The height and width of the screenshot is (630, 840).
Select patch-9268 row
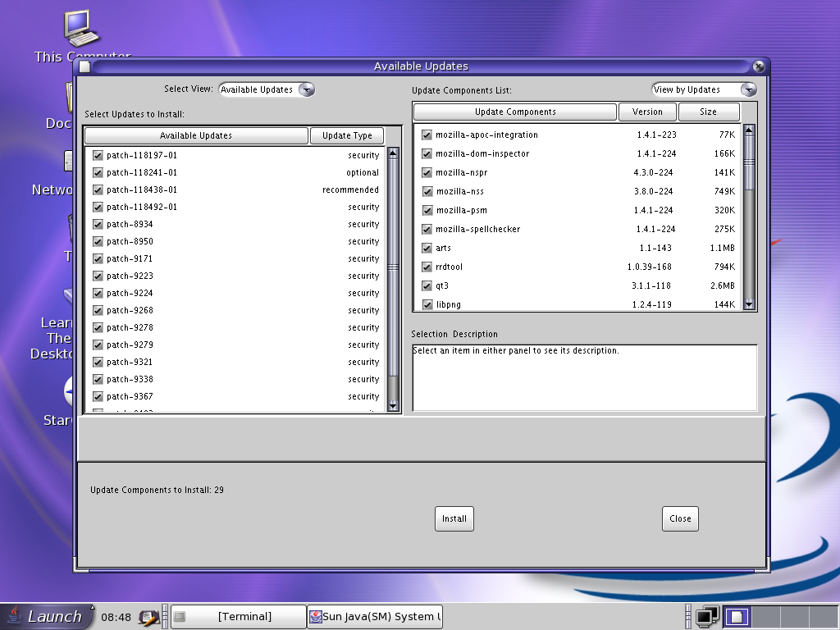235,310
